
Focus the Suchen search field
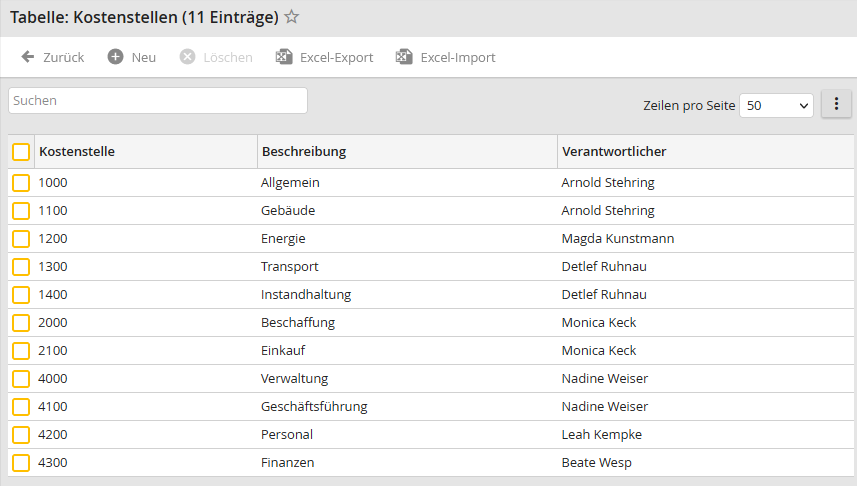[158, 101]
